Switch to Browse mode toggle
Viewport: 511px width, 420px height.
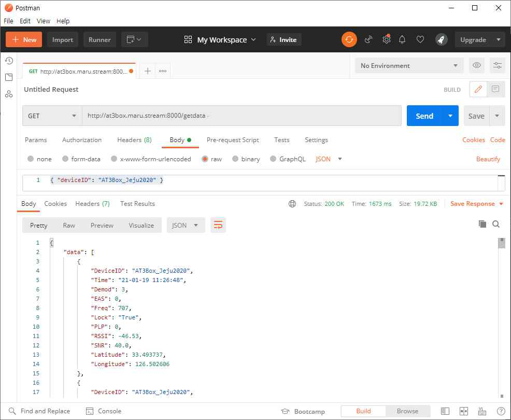pos(407,411)
